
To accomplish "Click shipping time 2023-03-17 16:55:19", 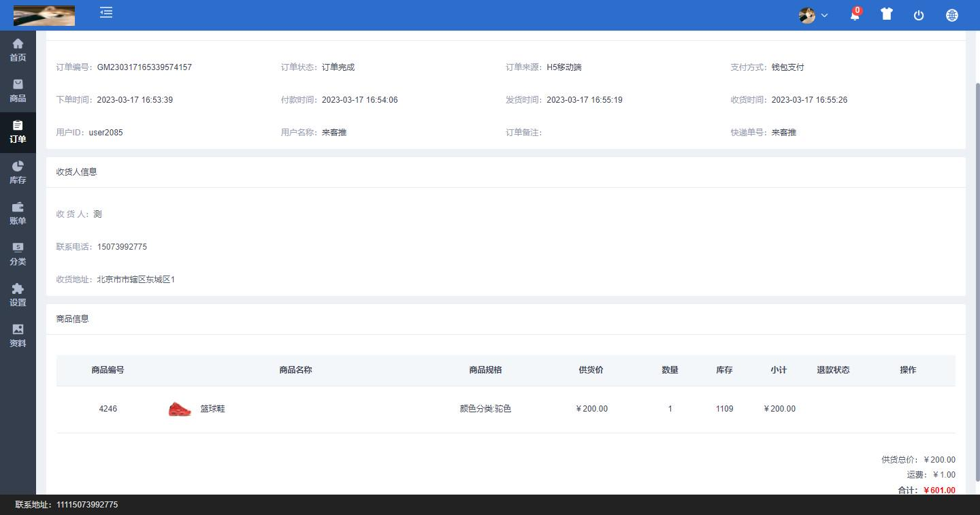I will tap(585, 100).
